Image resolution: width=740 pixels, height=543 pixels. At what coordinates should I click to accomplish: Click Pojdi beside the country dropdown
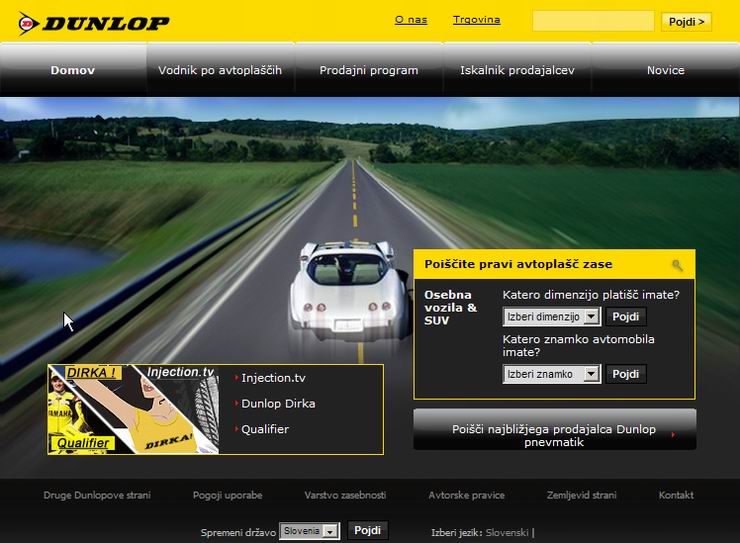click(x=368, y=530)
